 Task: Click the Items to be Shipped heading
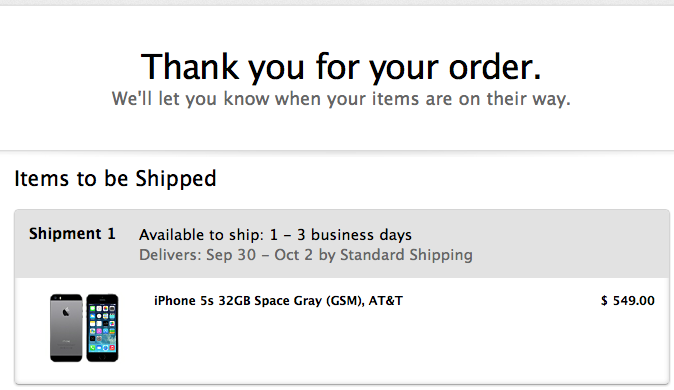[x=115, y=178]
